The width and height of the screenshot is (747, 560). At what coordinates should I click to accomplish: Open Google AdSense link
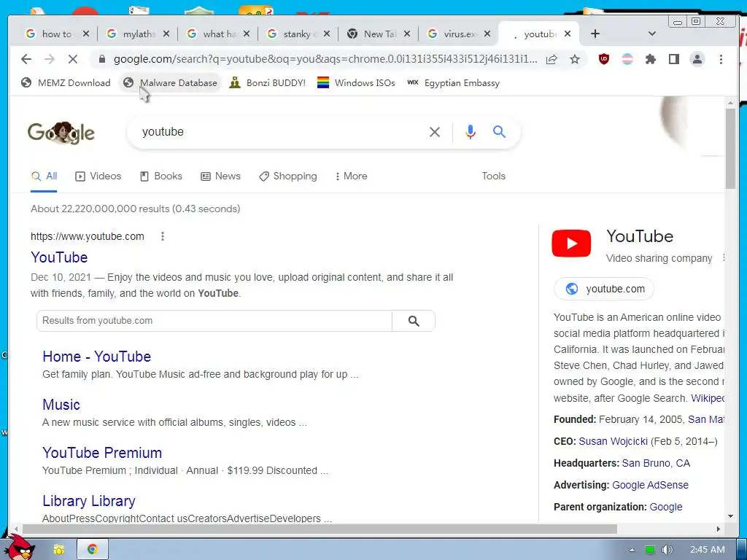point(650,485)
